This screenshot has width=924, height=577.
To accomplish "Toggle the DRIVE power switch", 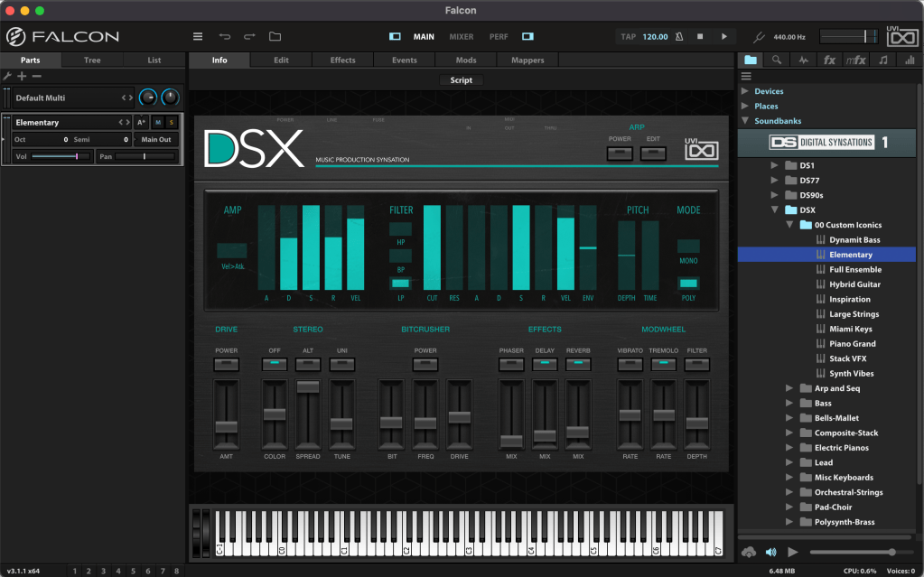I will [x=226, y=364].
